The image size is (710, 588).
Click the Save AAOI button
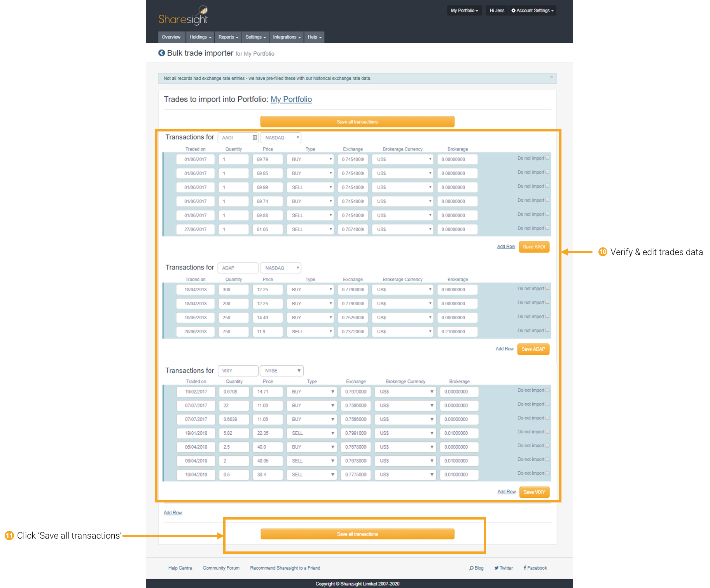click(534, 247)
